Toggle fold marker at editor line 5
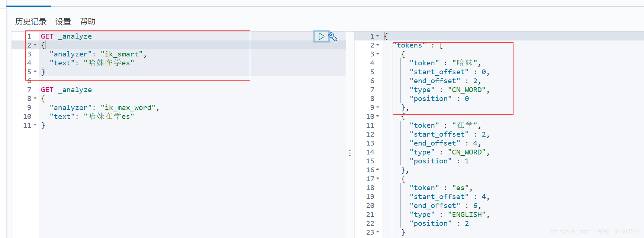644x238 pixels. click(x=35, y=72)
